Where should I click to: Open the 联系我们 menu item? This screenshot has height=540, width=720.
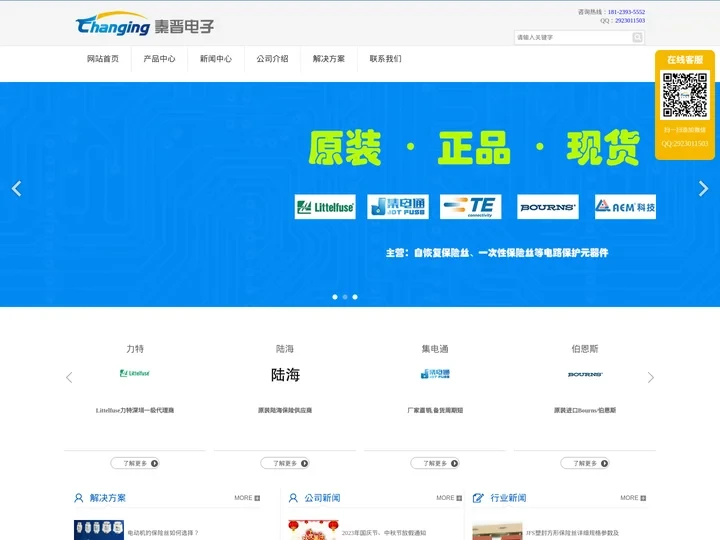[385, 59]
